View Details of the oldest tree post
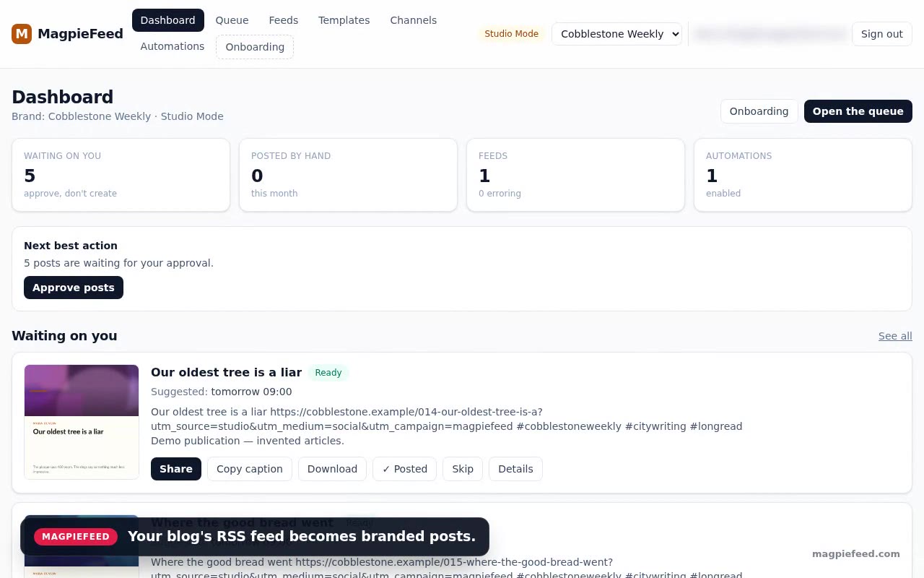The width and height of the screenshot is (924, 578). click(x=515, y=469)
